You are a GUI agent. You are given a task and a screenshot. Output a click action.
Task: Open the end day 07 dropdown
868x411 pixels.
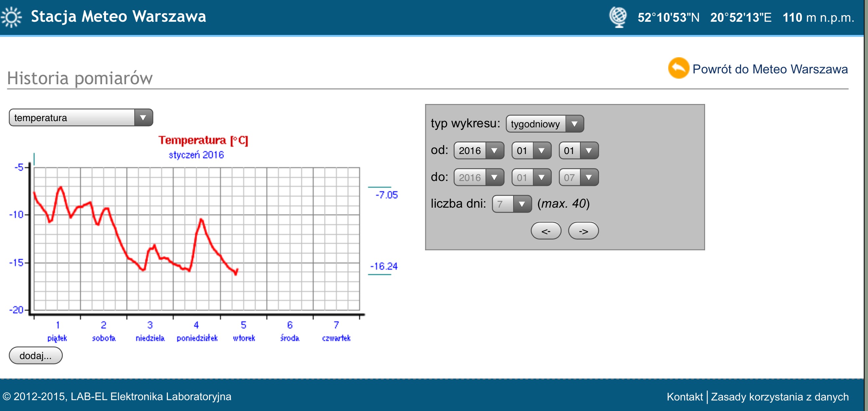pyautogui.click(x=578, y=177)
